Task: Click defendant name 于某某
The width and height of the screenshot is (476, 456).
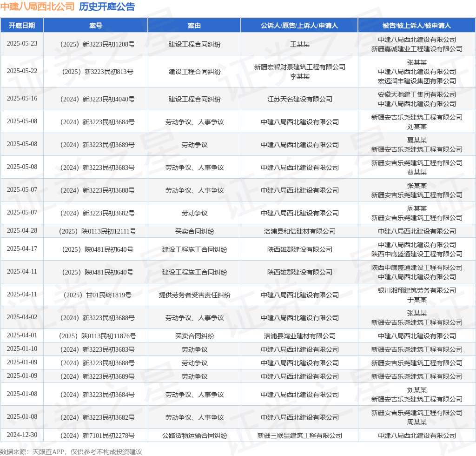Action: click(417, 300)
